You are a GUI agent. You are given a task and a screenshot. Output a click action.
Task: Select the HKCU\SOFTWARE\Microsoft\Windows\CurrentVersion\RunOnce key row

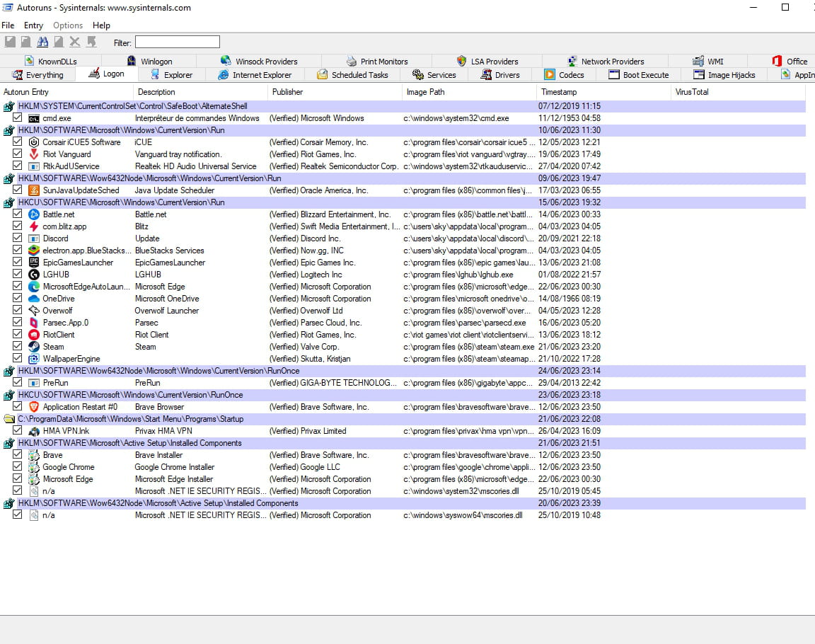pyautogui.click(x=403, y=395)
